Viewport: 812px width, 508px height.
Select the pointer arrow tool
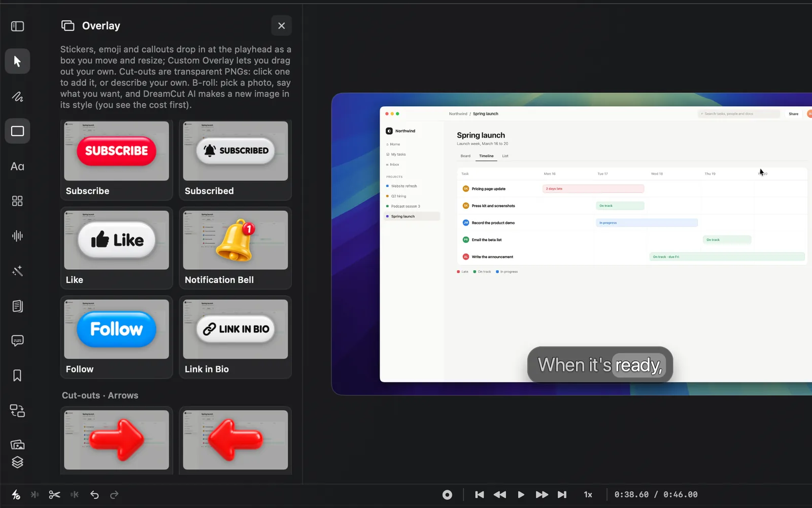click(x=17, y=61)
